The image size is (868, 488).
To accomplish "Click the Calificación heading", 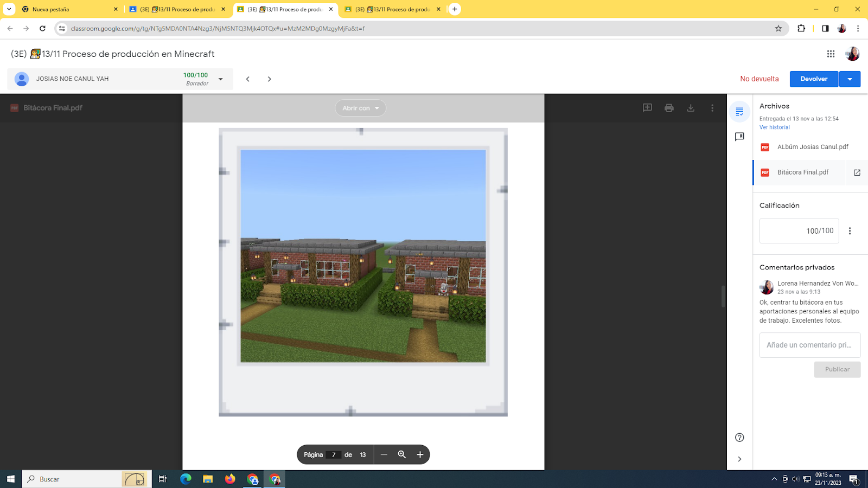I will pyautogui.click(x=780, y=206).
